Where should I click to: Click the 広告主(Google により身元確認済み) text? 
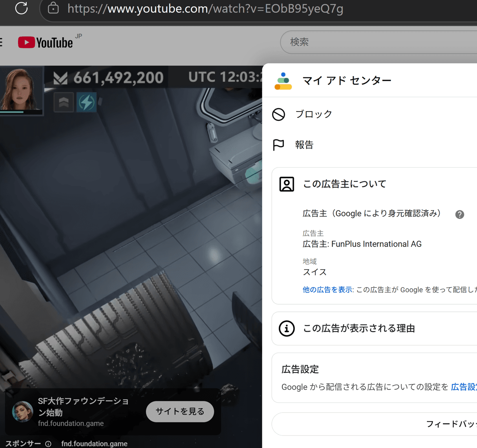point(372,214)
